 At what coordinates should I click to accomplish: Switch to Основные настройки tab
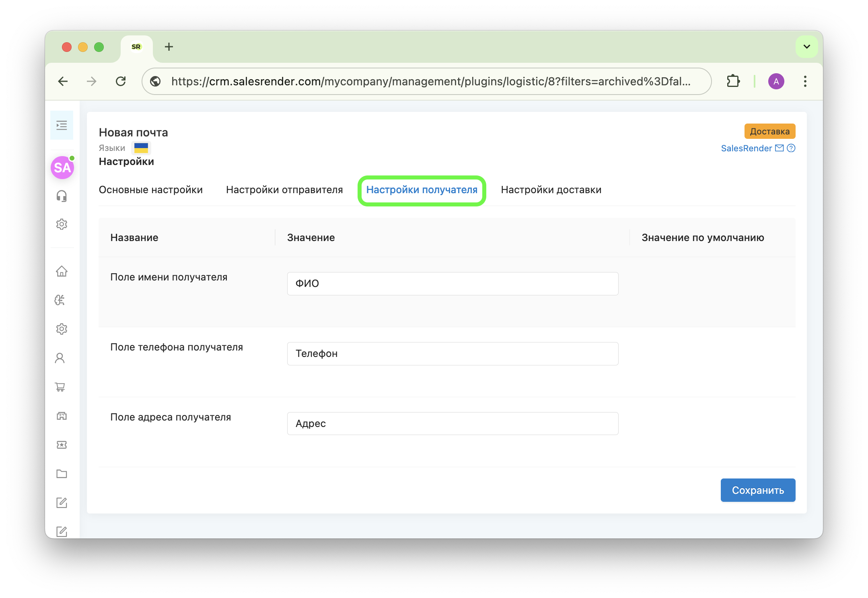pyautogui.click(x=151, y=190)
